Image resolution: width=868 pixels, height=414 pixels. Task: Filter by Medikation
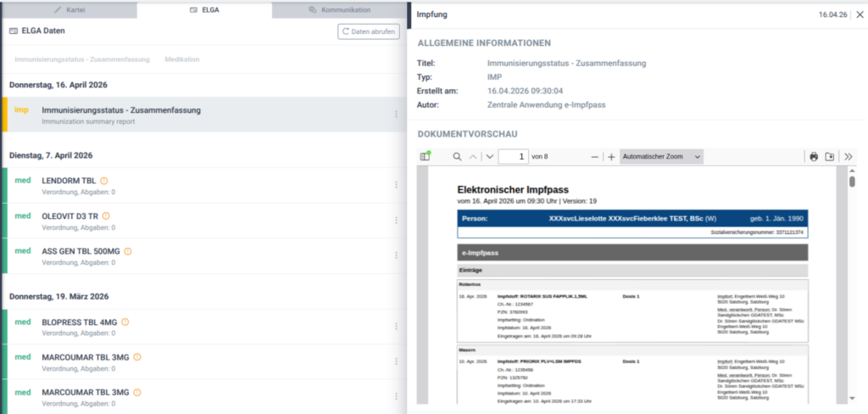click(x=182, y=59)
